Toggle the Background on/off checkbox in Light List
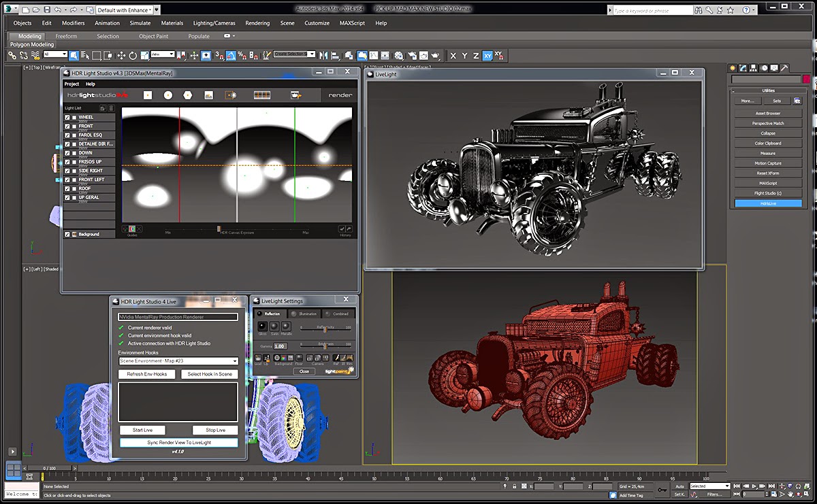The image size is (817, 504). point(67,234)
